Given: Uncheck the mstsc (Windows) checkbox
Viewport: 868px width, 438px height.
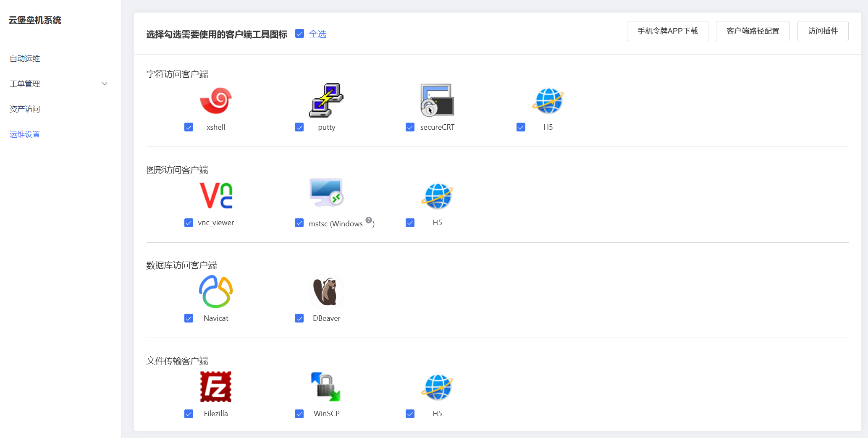Looking at the screenshot, I should click(299, 223).
